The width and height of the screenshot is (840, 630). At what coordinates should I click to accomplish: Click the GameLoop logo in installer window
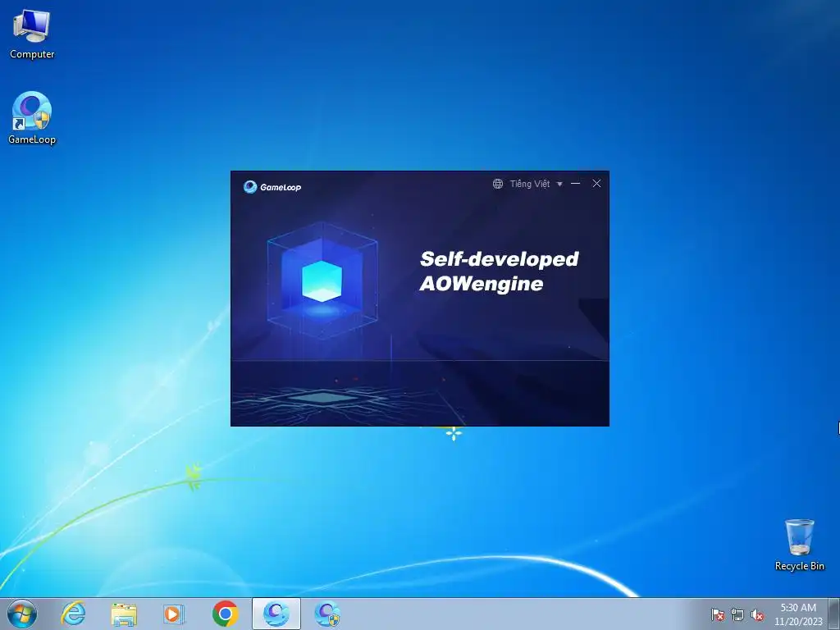pos(272,187)
